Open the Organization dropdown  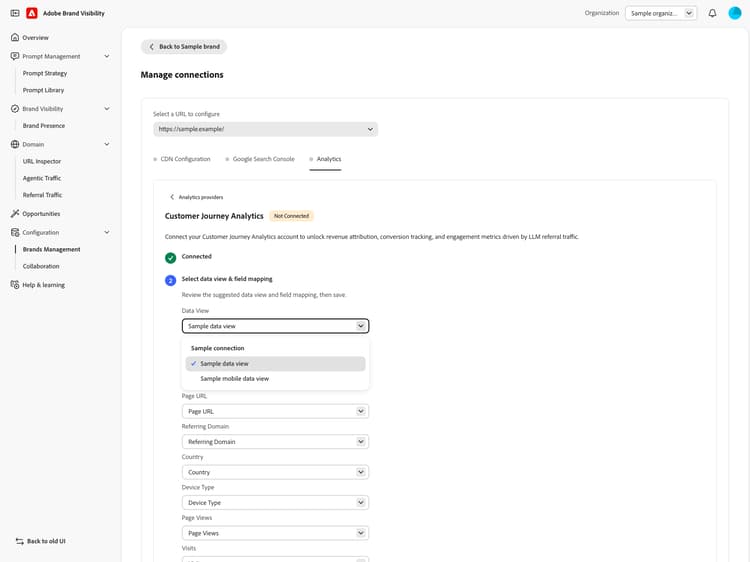click(x=661, y=13)
